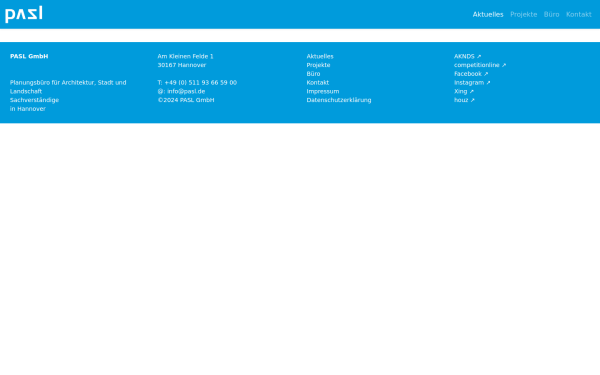Image resolution: width=600 pixels, height=375 pixels.
Task: Open the Xing external link
Action: pyautogui.click(x=464, y=91)
